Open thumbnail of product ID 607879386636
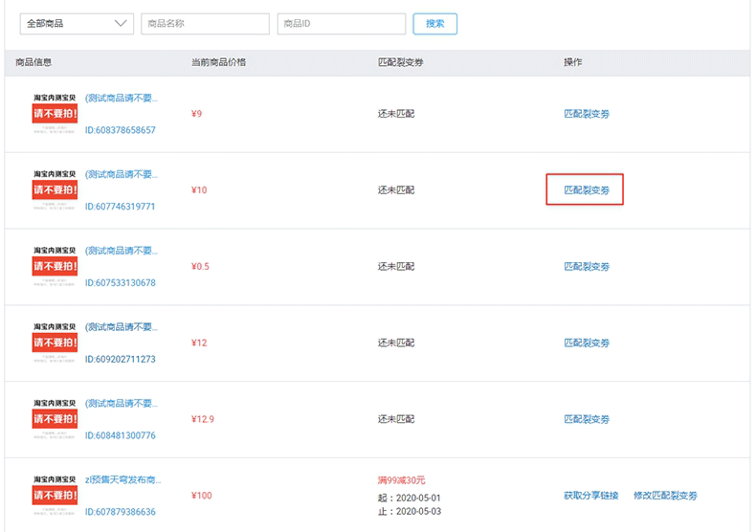This screenshot has width=756, height=532. (55, 496)
